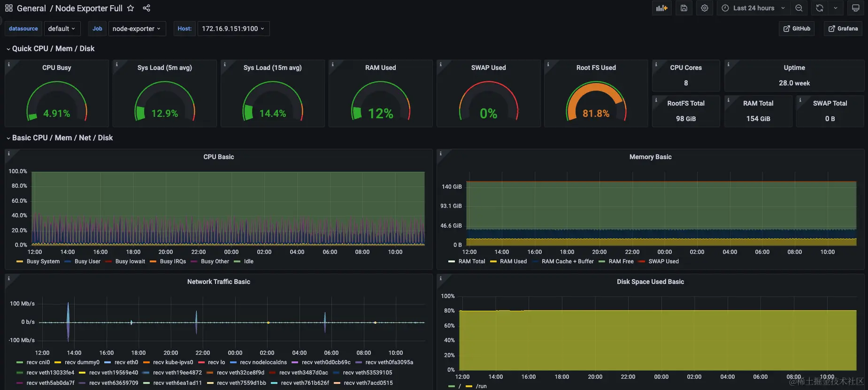Click the Busy User legend color swatch

(x=68, y=261)
